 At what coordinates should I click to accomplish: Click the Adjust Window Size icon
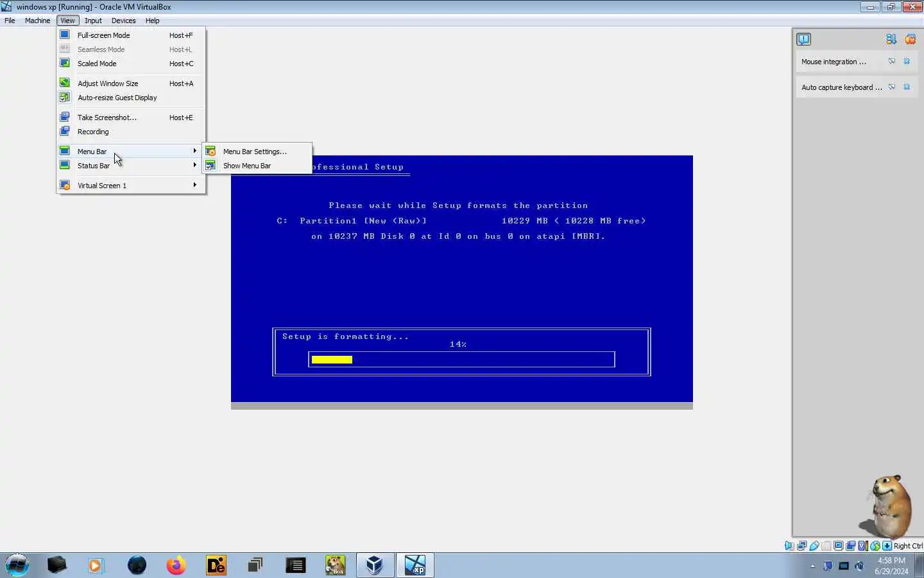click(65, 83)
